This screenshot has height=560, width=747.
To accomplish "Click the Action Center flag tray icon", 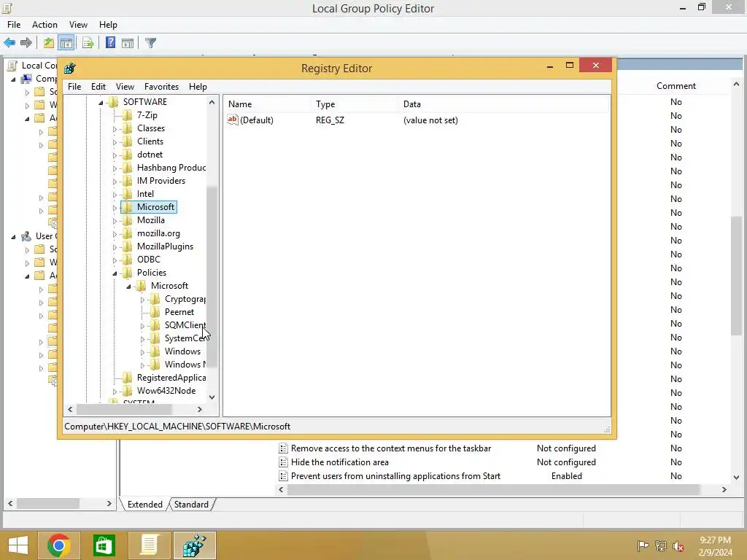I will click(x=643, y=545).
